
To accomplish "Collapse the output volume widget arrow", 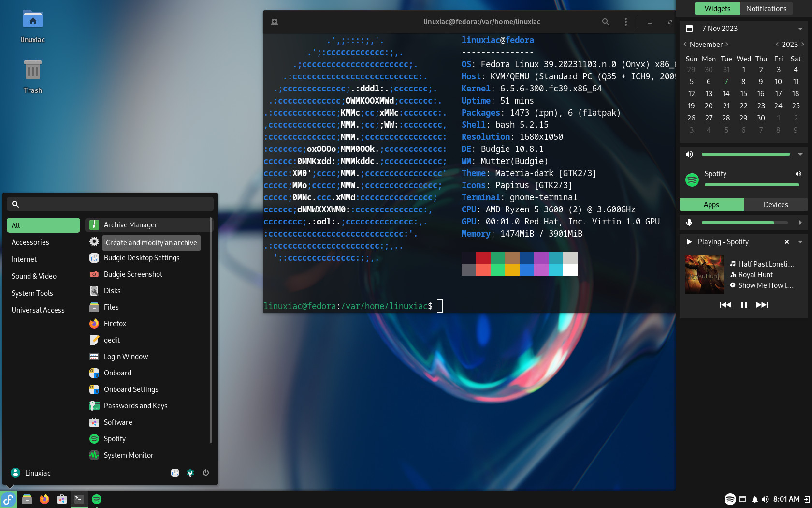I will (800, 154).
